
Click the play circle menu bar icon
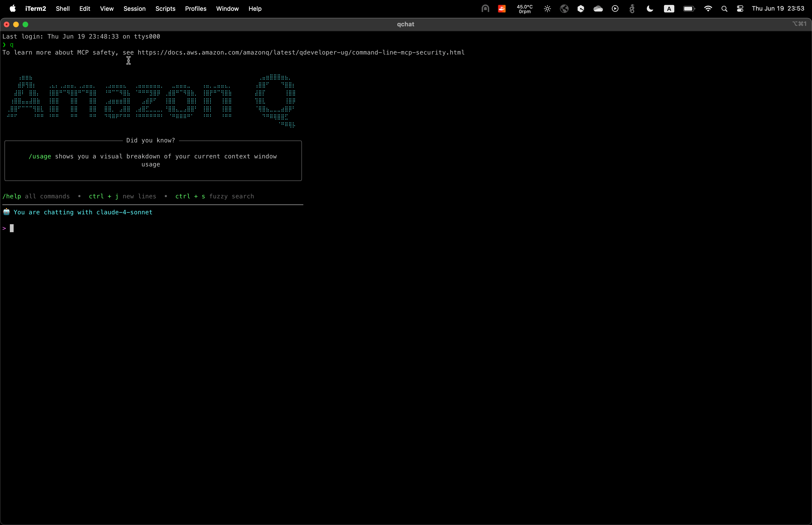click(x=615, y=9)
